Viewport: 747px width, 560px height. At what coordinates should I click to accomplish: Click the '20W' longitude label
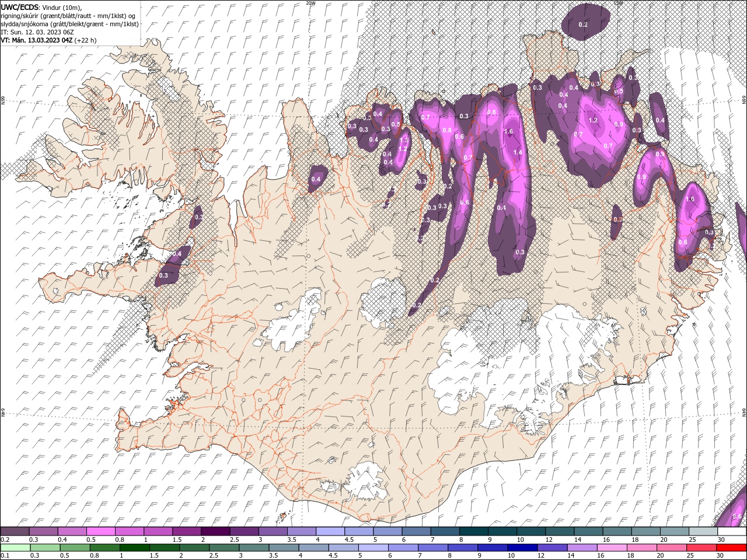(310, 3)
